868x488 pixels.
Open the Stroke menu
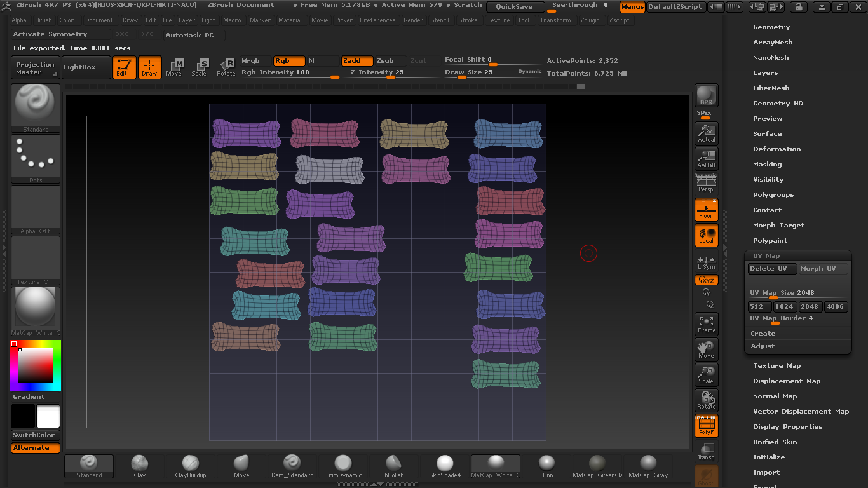coord(468,20)
